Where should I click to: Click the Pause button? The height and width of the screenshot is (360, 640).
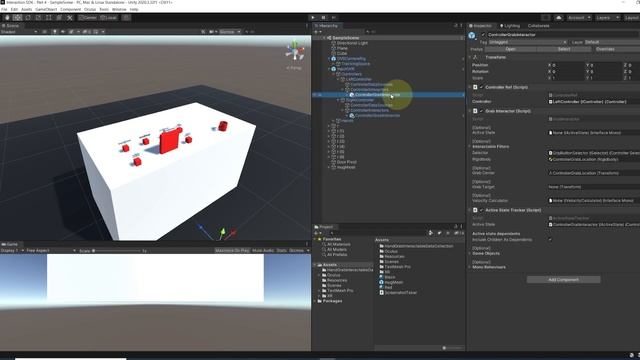click(323, 18)
